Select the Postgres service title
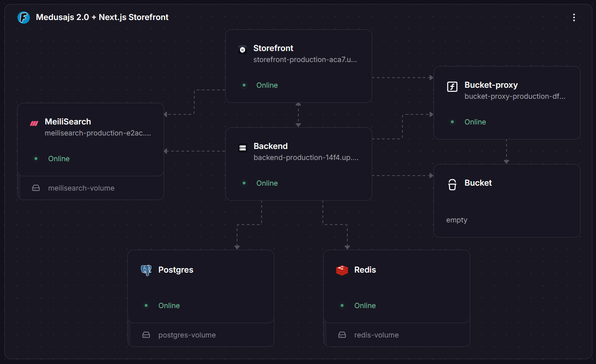 176,270
